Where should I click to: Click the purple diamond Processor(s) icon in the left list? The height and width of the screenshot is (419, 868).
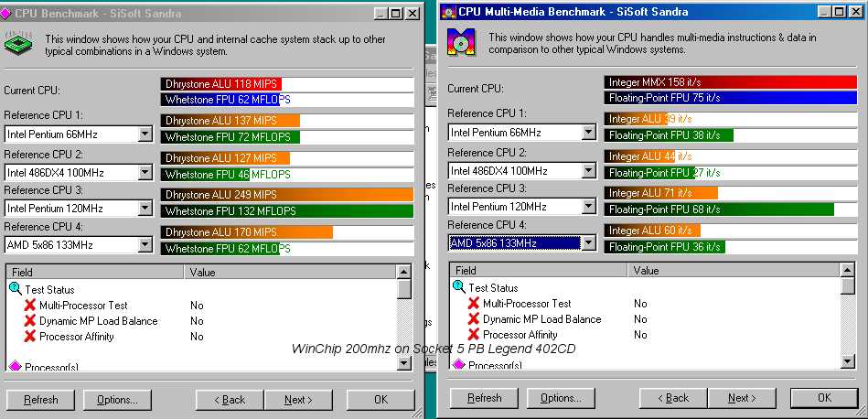coord(15,366)
